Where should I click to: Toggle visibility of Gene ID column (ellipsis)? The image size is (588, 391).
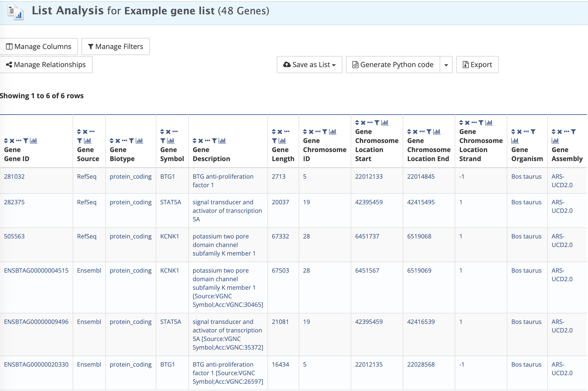pyautogui.click(x=19, y=140)
